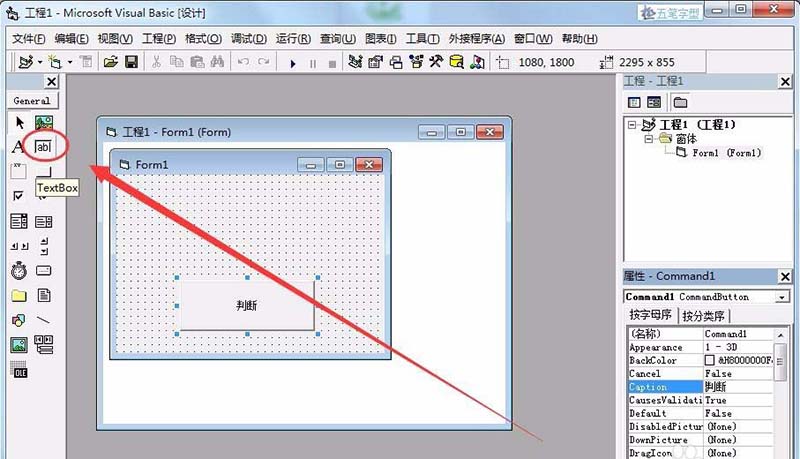Select the Timer control in toolbox

pos(19,270)
